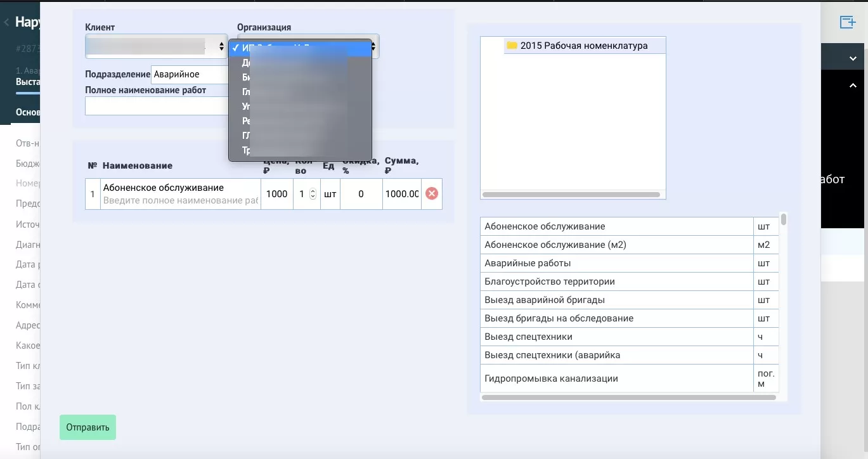
Task: Click the folder tree horizontal scrollbar
Action: (571, 195)
